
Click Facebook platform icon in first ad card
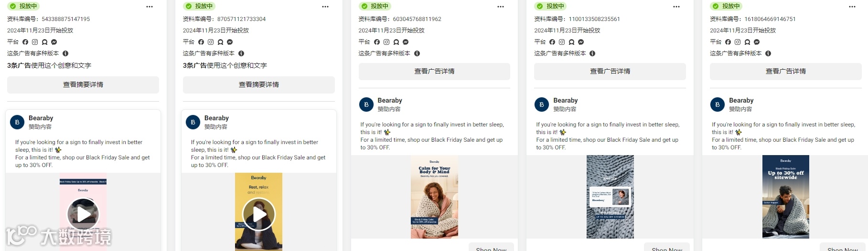[25, 42]
